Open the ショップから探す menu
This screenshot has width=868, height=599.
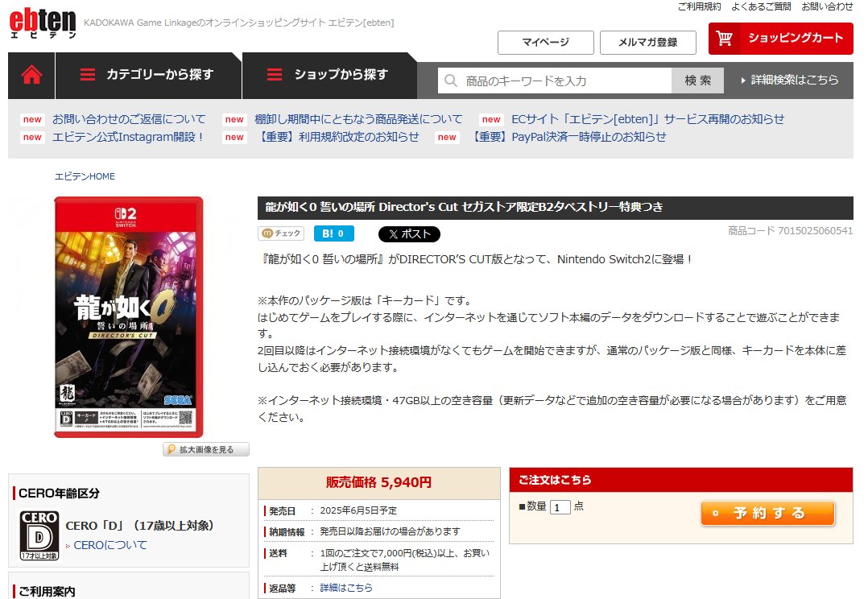coord(329,76)
